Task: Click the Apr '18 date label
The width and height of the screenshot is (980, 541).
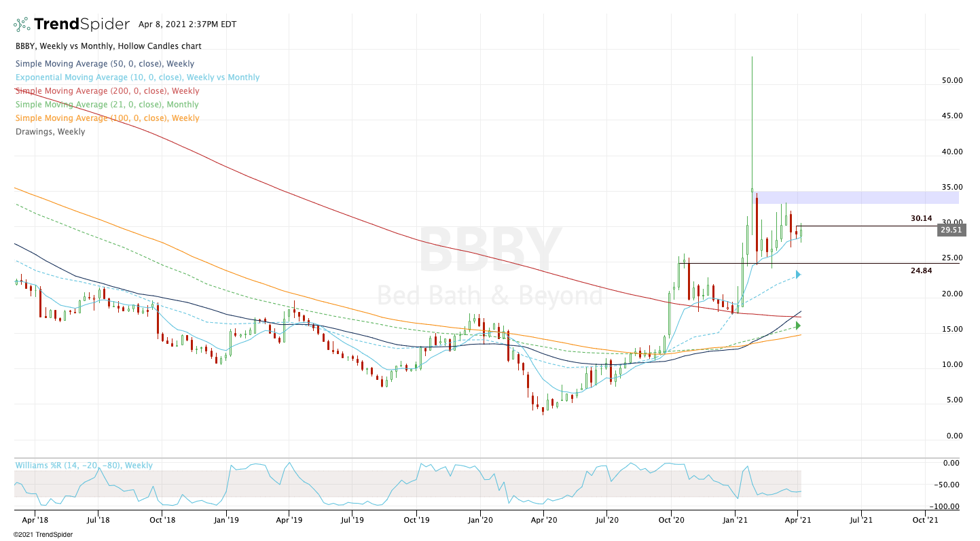Action: point(34,520)
